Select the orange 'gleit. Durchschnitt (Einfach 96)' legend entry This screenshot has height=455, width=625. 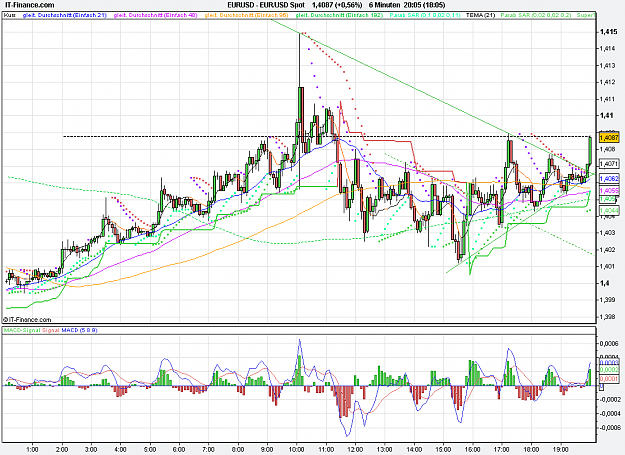point(246,15)
